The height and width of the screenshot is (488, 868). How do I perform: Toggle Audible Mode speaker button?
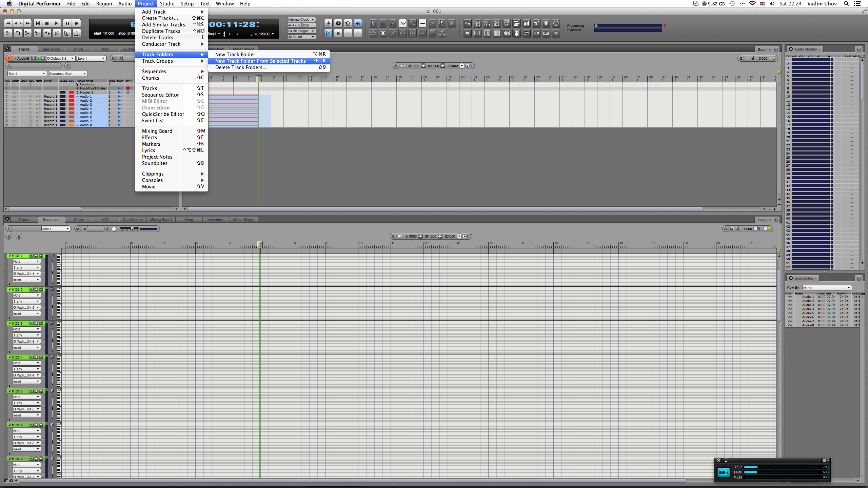coord(358,23)
